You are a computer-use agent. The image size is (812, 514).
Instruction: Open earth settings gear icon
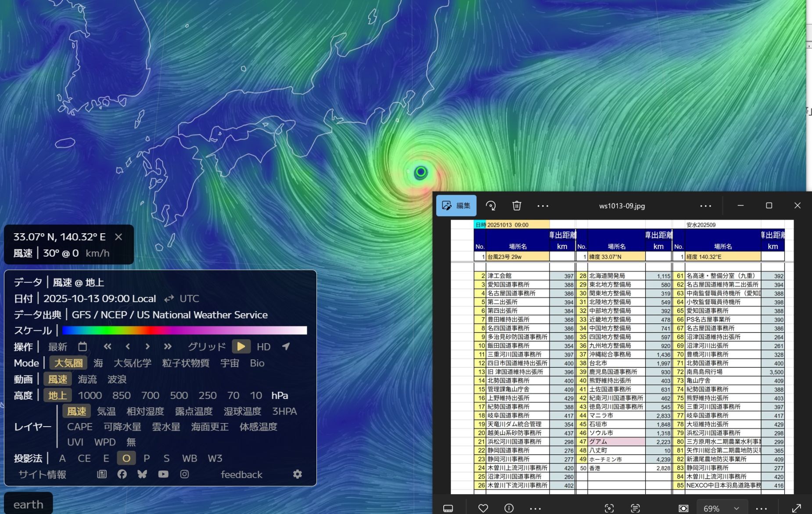[x=297, y=474]
